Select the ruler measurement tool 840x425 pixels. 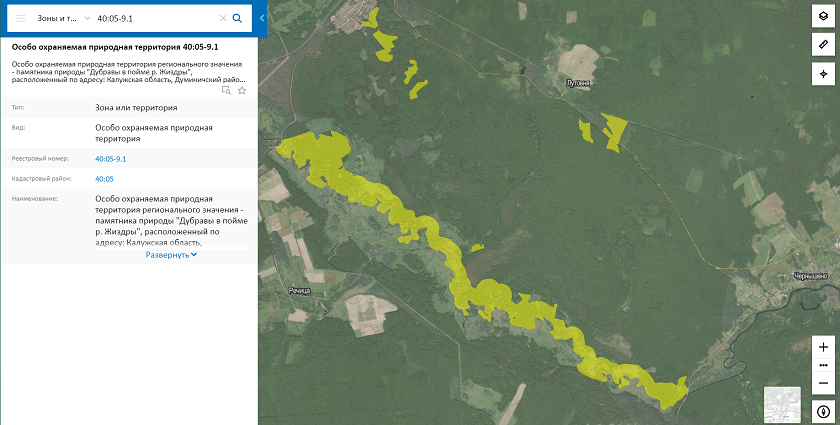823,46
